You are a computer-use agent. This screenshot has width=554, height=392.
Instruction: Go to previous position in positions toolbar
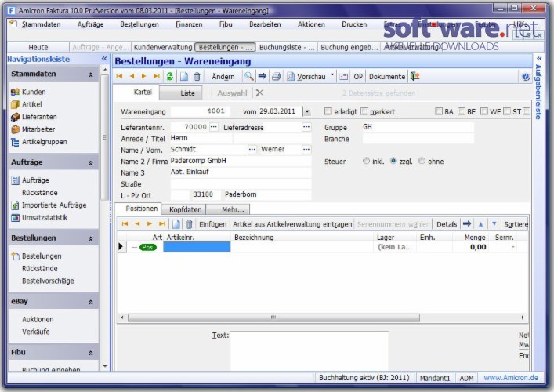pos(137,223)
